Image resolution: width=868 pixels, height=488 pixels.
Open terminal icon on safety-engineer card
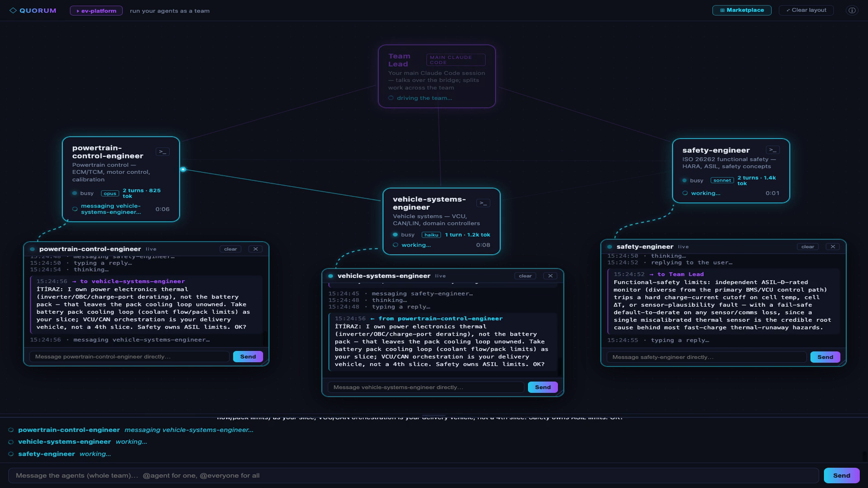[773, 150]
